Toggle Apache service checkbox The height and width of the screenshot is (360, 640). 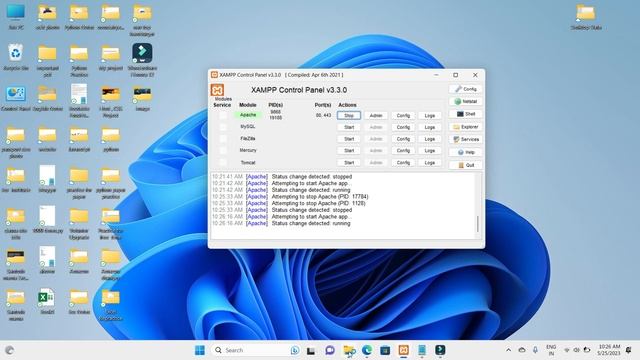click(x=223, y=116)
